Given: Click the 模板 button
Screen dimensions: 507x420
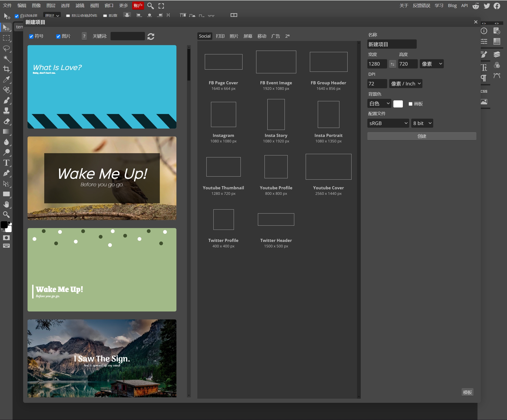Looking at the screenshot, I should [x=467, y=392].
